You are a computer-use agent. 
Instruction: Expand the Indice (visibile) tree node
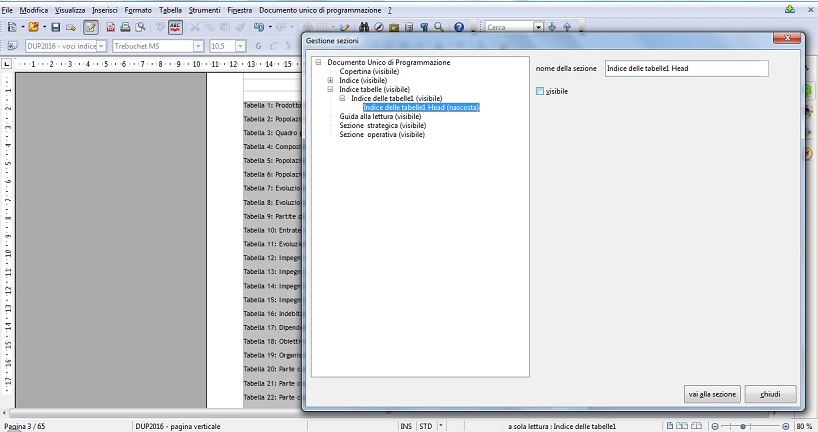click(x=331, y=80)
